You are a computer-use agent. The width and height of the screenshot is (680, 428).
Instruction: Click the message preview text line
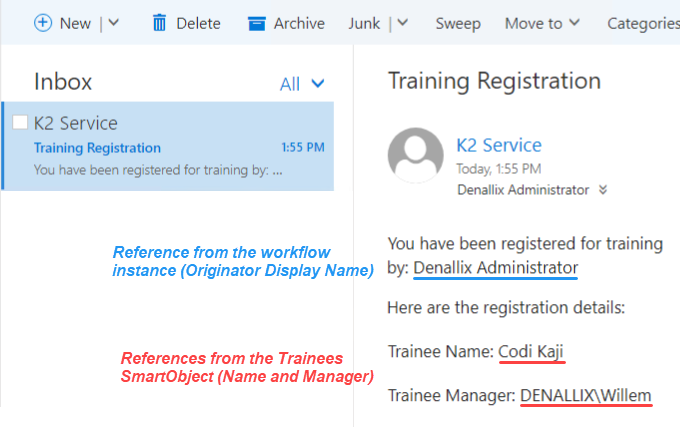(x=158, y=169)
